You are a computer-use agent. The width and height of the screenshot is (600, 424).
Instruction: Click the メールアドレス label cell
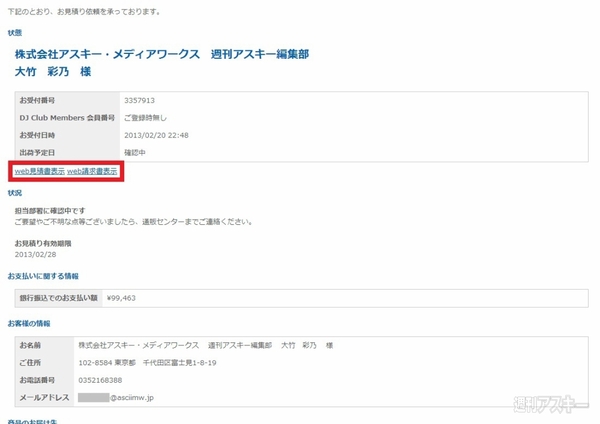44,398
